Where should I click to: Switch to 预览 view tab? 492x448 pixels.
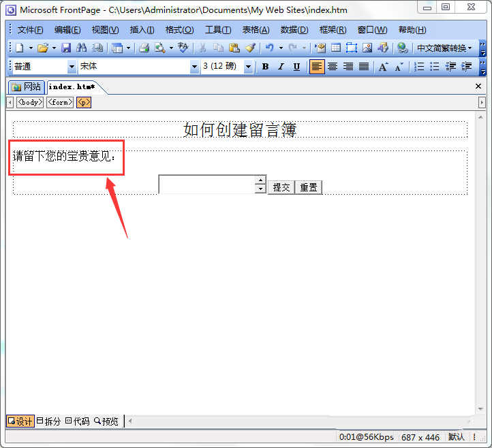(106, 421)
